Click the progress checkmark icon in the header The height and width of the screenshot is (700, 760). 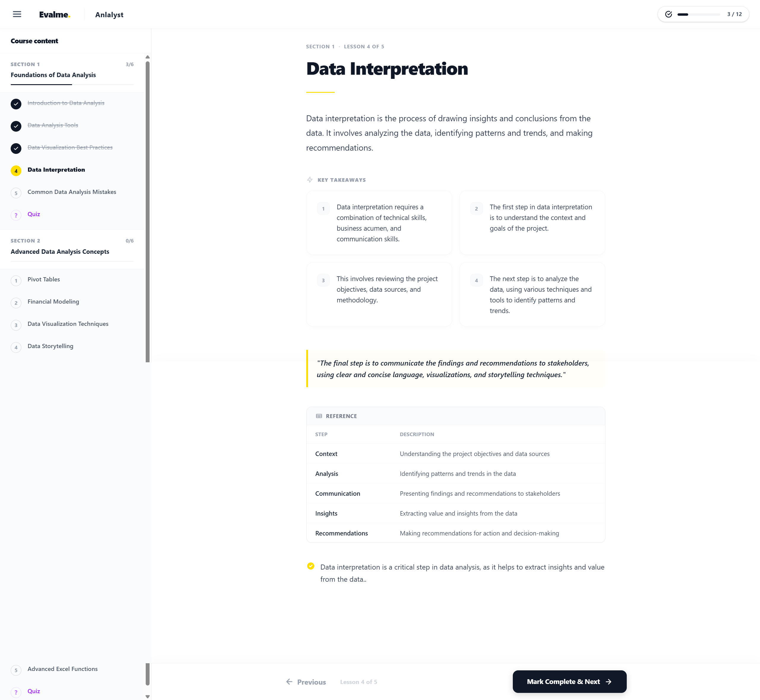point(669,15)
